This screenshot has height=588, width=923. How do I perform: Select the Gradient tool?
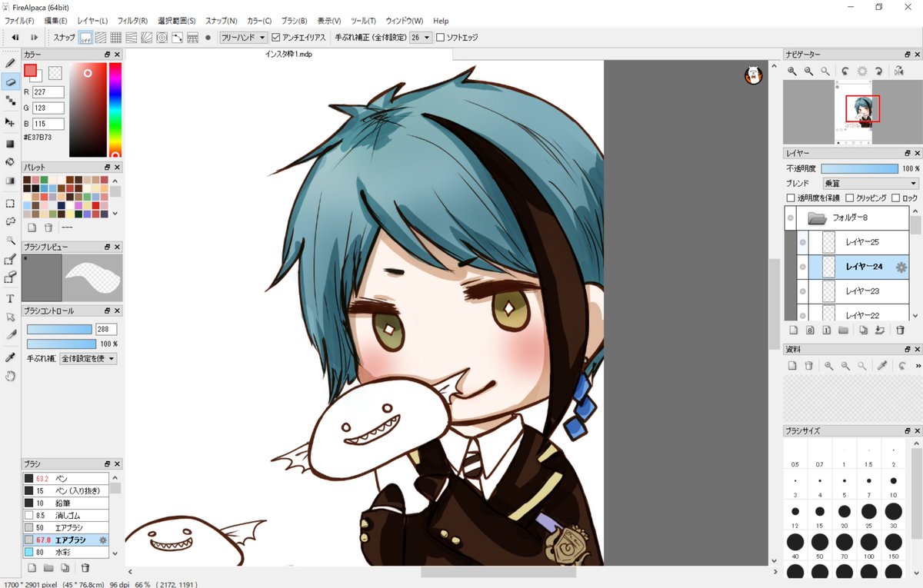(x=10, y=181)
